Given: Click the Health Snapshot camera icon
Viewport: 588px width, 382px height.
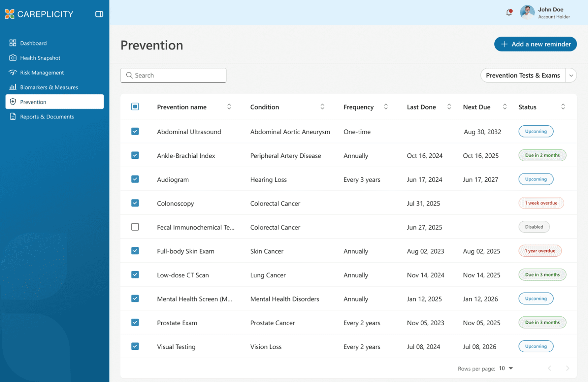Looking at the screenshot, I should point(13,58).
